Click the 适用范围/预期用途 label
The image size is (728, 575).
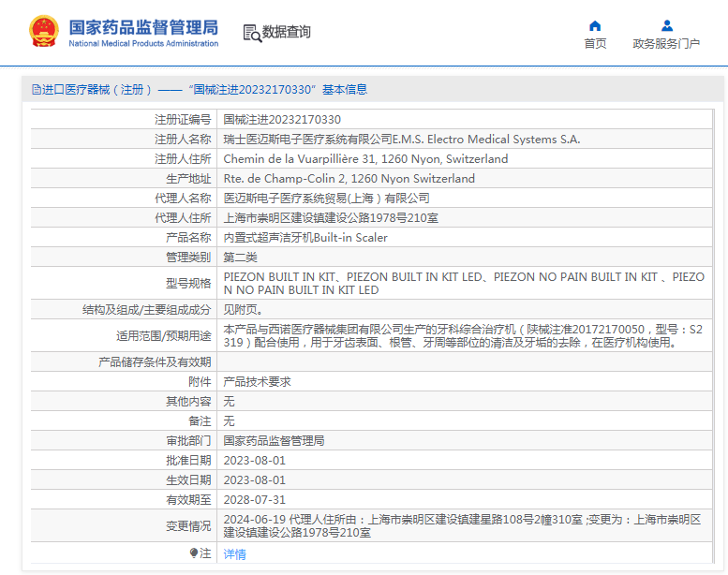[x=164, y=335]
